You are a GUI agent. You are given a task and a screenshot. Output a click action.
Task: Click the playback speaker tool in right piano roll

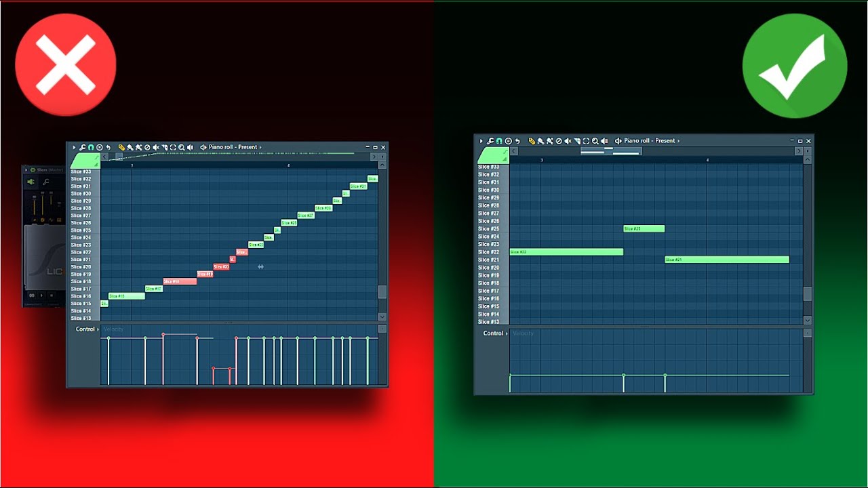604,141
